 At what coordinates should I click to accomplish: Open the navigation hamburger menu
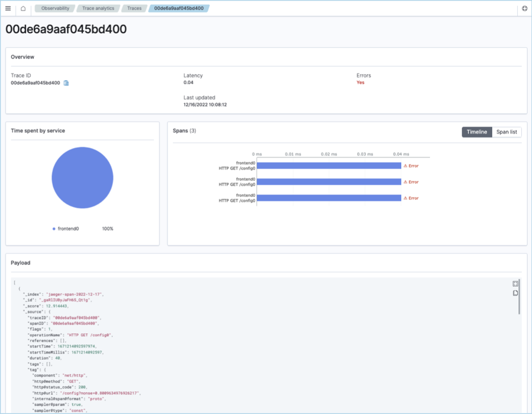pyautogui.click(x=8, y=8)
